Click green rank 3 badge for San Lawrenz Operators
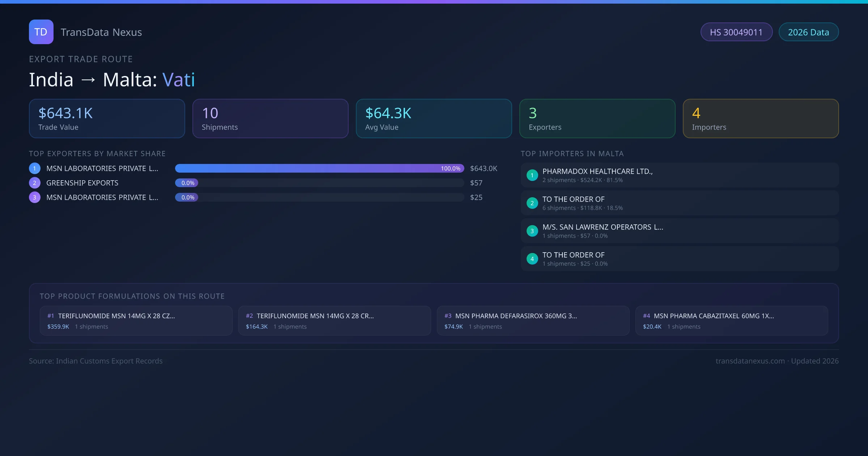Viewport: 868px width, 456px height. [x=532, y=231]
